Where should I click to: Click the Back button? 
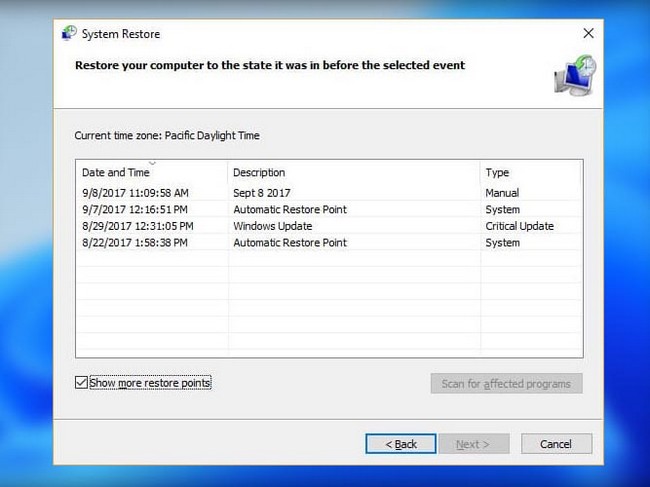400,443
